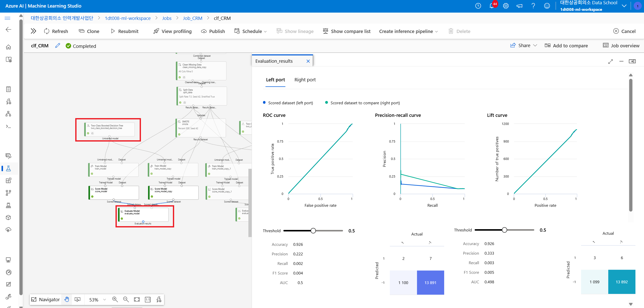Open the Home icon in left sidebar

(x=8, y=47)
